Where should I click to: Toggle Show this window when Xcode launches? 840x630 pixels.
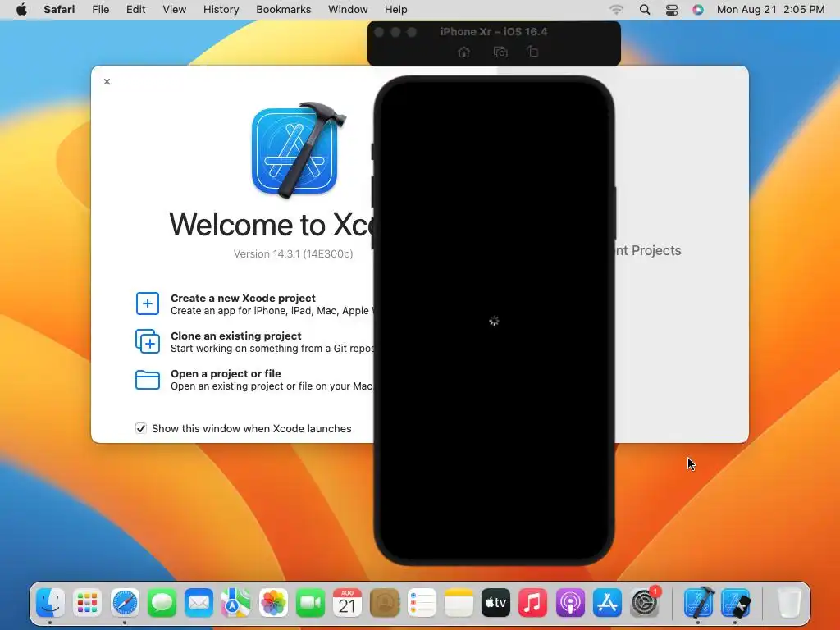141,428
